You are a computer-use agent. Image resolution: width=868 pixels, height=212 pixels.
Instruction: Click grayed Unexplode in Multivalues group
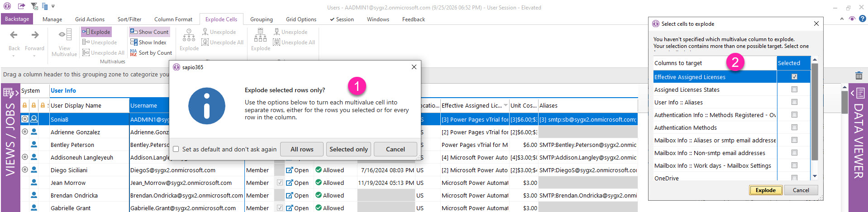pos(100,42)
